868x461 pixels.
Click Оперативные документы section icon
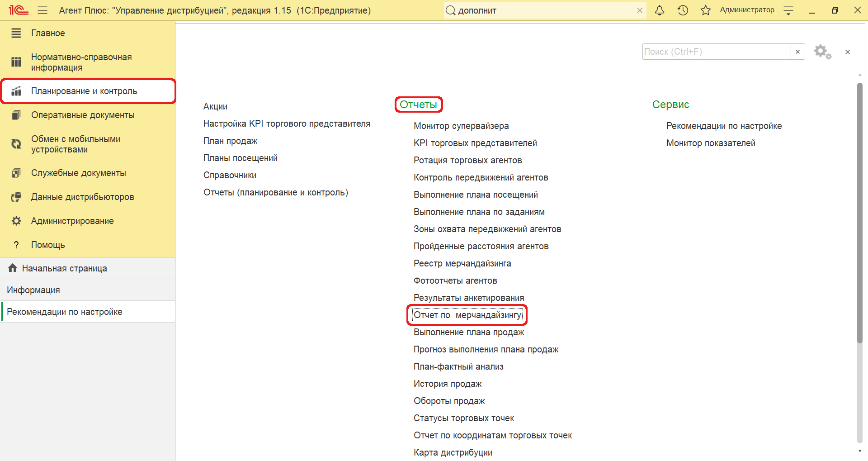coord(16,115)
